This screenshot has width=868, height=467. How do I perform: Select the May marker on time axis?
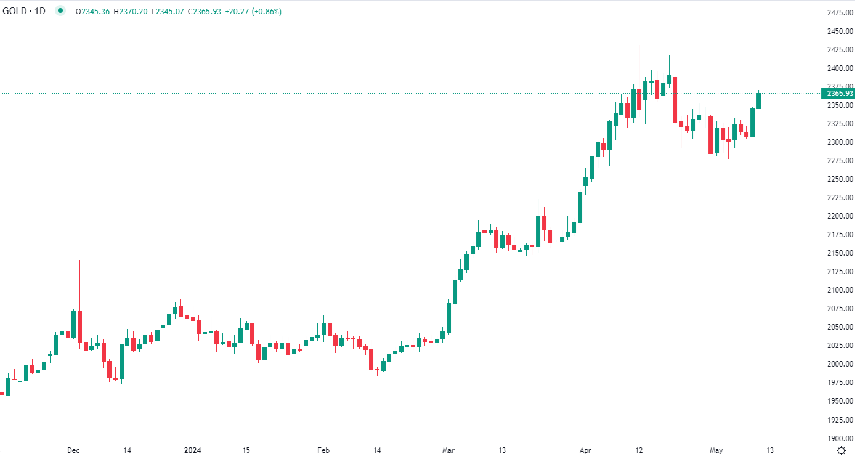716,450
